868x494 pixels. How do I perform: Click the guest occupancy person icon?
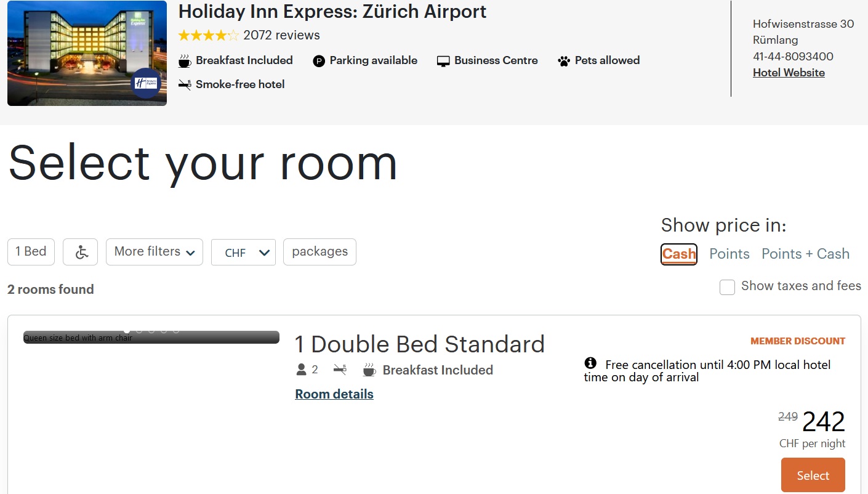coord(301,370)
